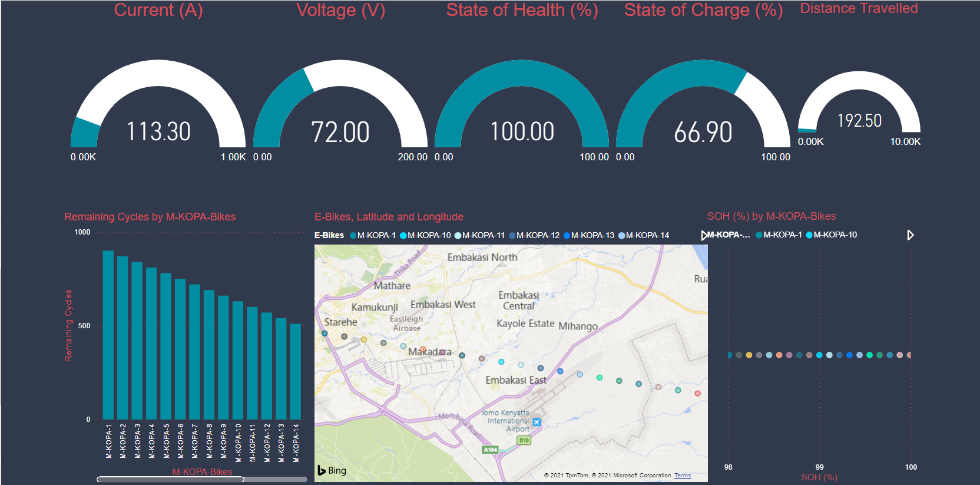Click the 66.90 state of charge value
The image size is (980, 485).
coord(703,132)
